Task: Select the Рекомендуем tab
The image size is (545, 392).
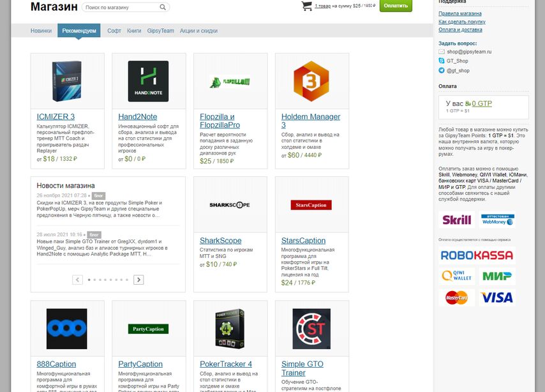Action: pyautogui.click(x=79, y=31)
